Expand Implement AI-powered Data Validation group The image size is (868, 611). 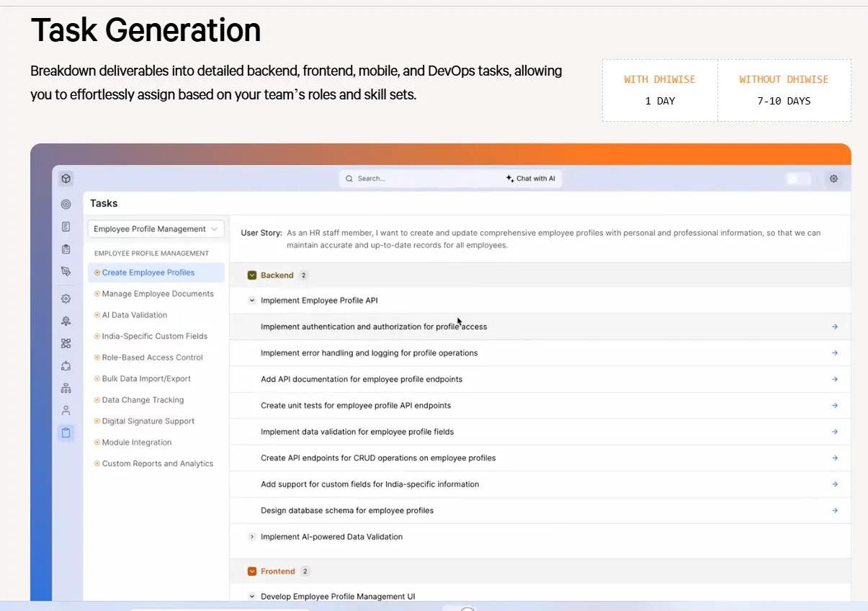[x=252, y=537]
